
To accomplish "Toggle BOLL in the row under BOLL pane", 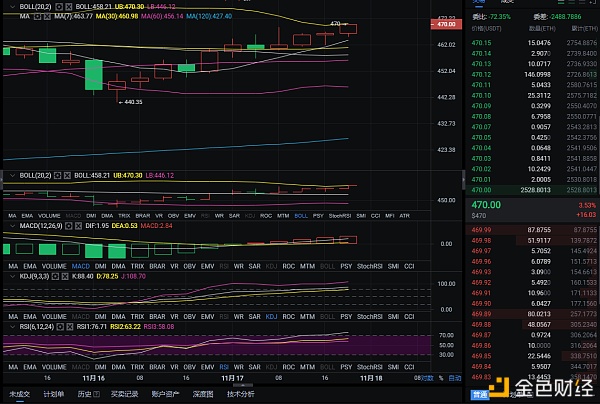I will point(301,216).
